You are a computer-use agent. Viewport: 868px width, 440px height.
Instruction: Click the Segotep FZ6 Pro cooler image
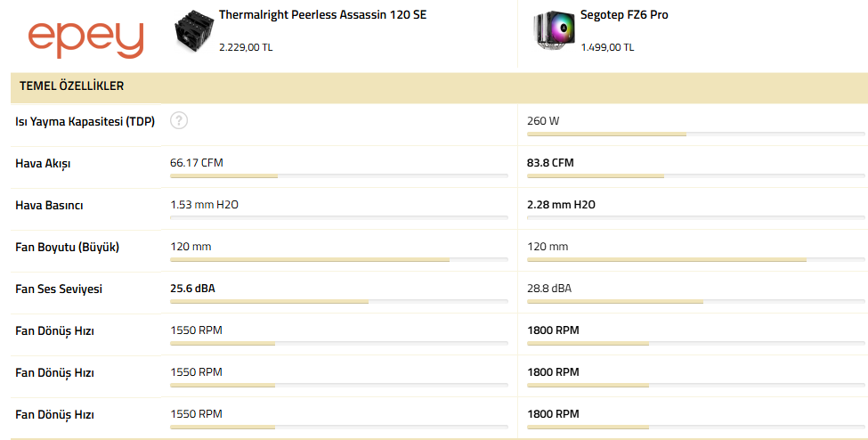554,30
